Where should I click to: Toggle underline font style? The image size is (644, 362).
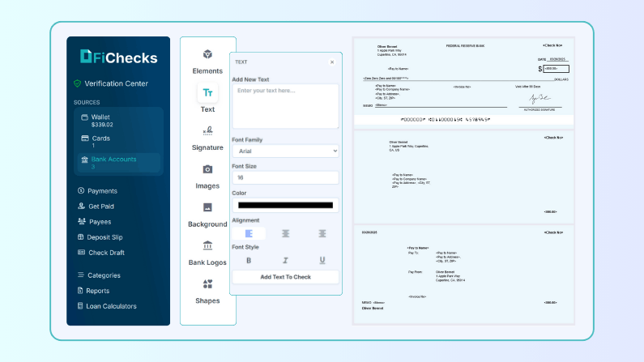point(322,260)
